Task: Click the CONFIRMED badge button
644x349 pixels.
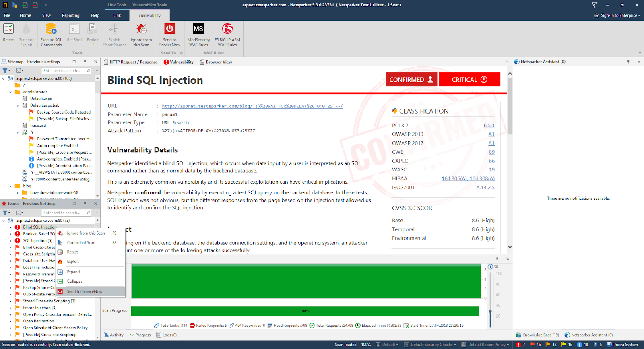Action: [411, 79]
